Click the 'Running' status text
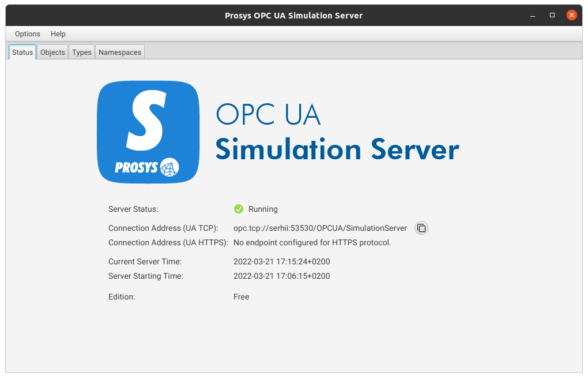 pos(263,209)
